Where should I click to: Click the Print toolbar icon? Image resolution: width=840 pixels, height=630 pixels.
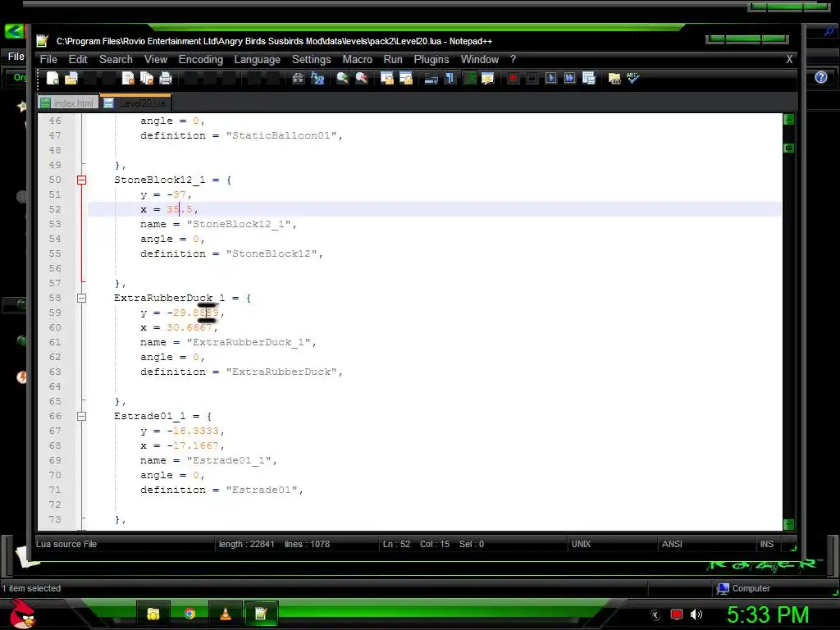166,78
